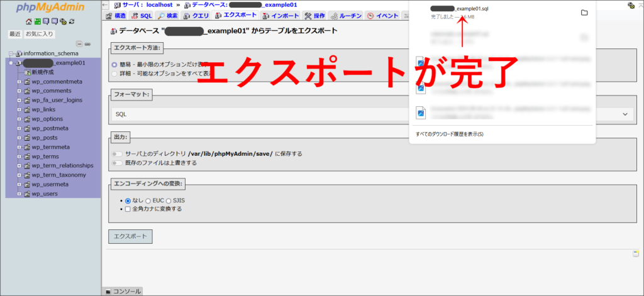Open navigation panel settings gear icon
This screenshot has height=296, width=644.
point(64,21)
